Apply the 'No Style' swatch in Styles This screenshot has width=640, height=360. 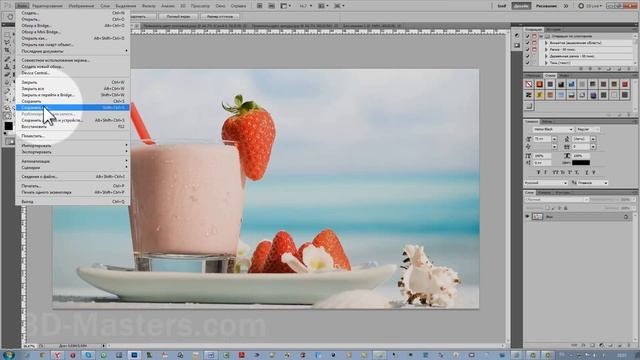pos(529,84)
